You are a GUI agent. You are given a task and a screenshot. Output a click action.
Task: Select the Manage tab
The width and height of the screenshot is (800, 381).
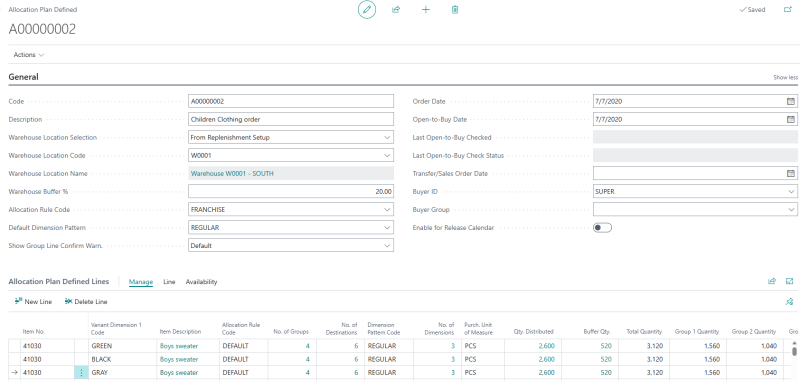[141, 282]
